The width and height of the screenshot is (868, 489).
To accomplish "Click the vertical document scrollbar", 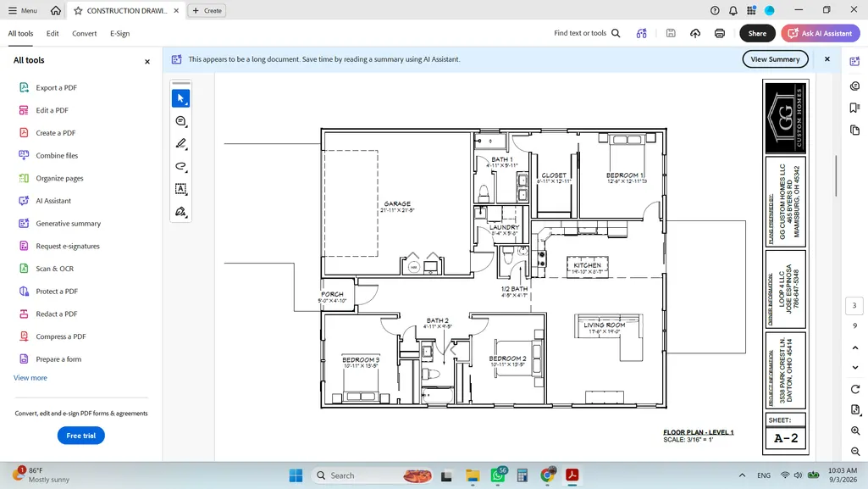I will (836, 176).
